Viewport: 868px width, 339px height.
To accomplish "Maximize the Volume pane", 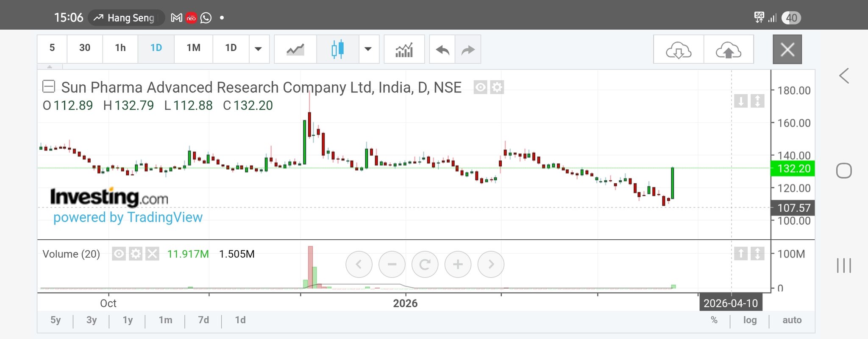I will coord(757,254).
